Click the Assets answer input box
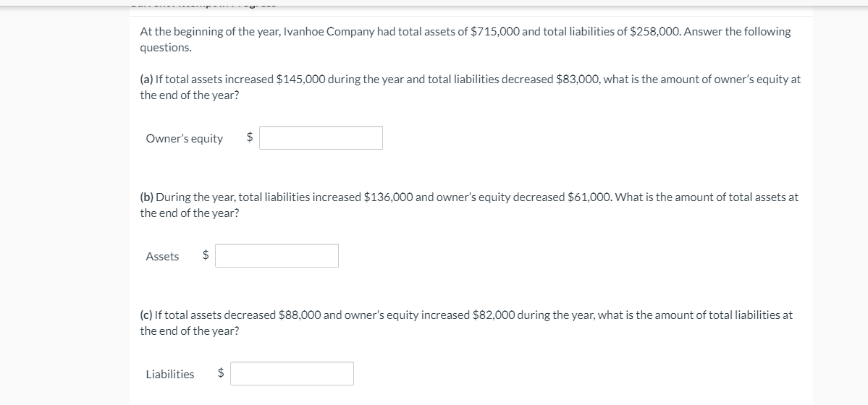 tap(277, 255)
